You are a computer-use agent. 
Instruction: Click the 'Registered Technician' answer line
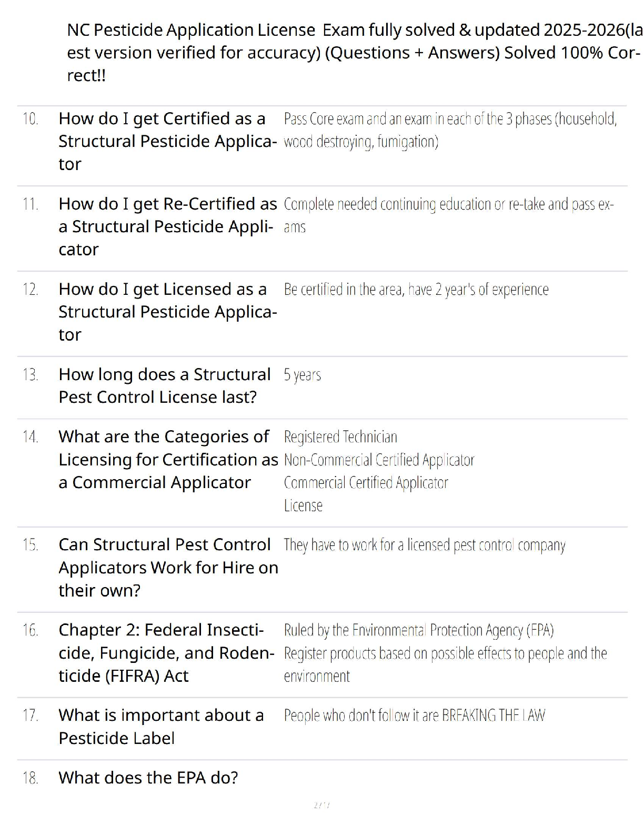(x=340, y=437)
